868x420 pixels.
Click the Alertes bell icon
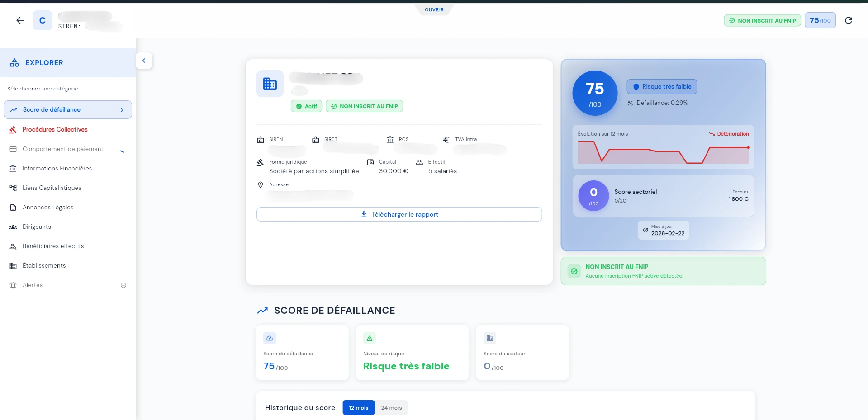(x=13, y=285)
